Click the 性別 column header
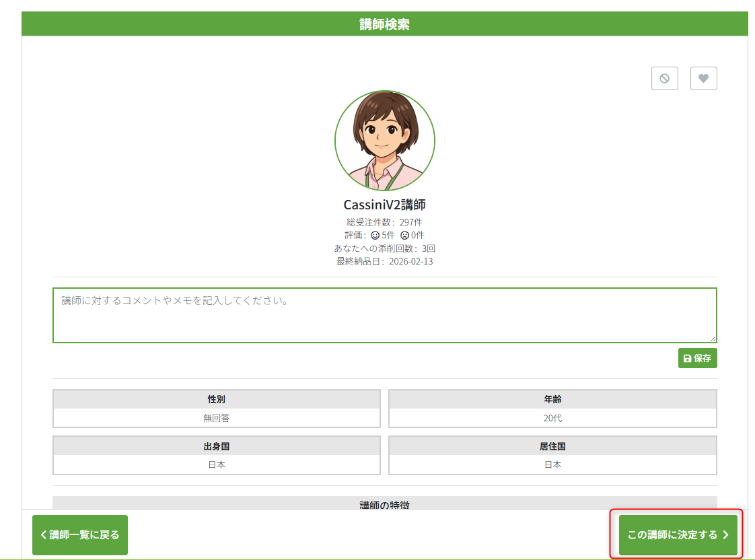The height and width of the screenshot is (560, 755). (216, 399)
